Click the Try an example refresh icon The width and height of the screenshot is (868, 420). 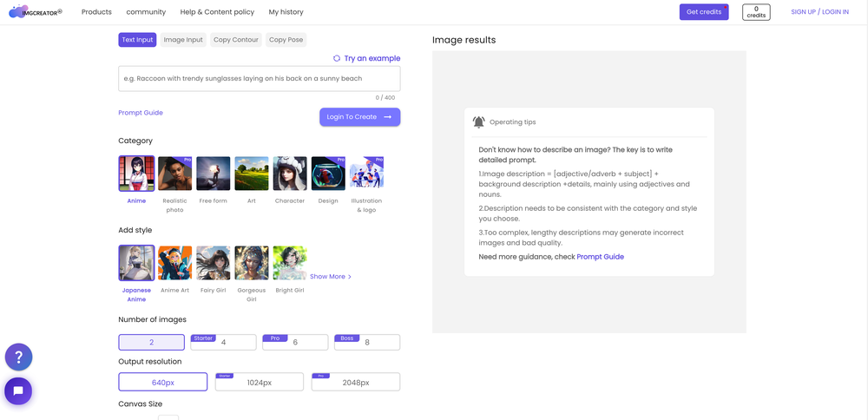[x=337, y=58]
